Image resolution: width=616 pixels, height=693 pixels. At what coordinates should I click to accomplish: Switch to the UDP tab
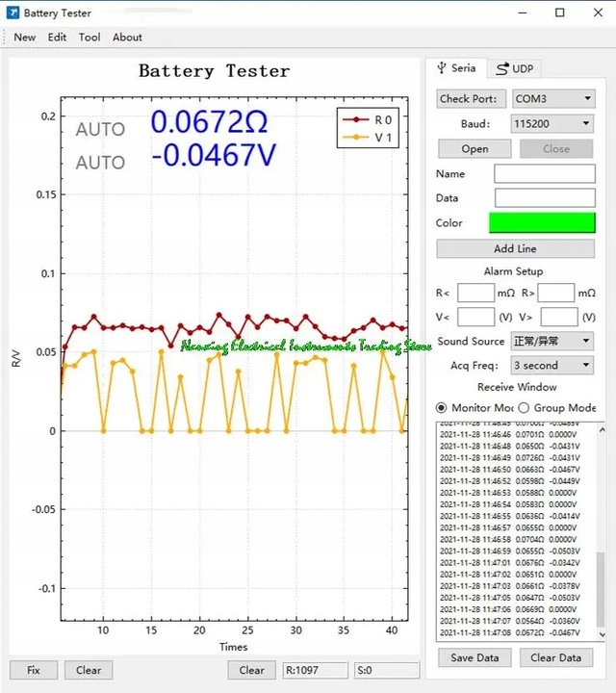pos(514,69)
